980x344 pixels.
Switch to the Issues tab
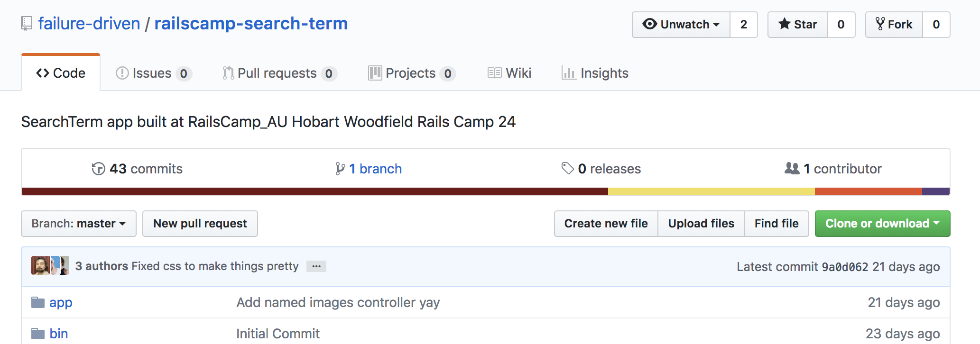pyautogui.click(x=154, y=73)
